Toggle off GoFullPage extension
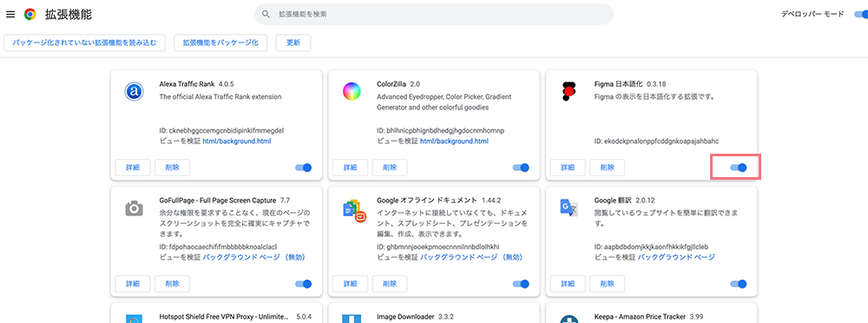 (303, 284)
